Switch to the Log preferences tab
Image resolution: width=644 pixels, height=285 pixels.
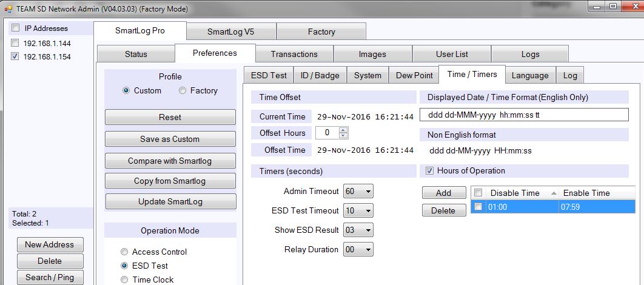pos(569,75)
